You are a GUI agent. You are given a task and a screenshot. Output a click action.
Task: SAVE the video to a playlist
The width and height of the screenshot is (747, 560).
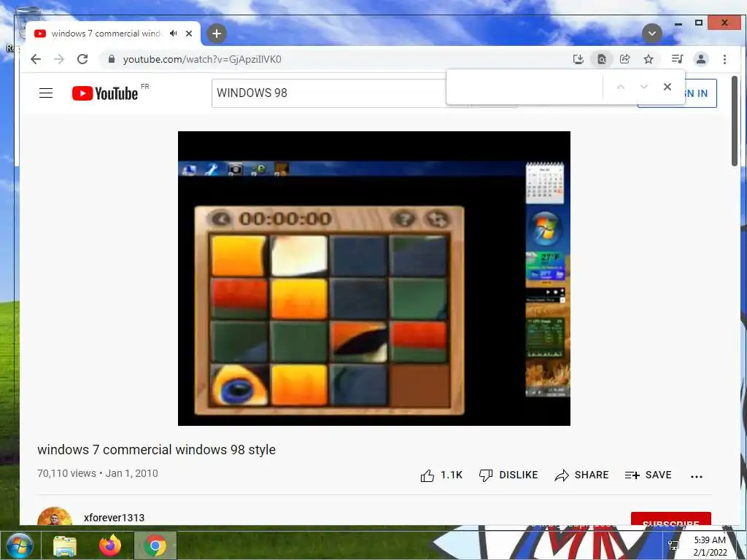[648, 475]
